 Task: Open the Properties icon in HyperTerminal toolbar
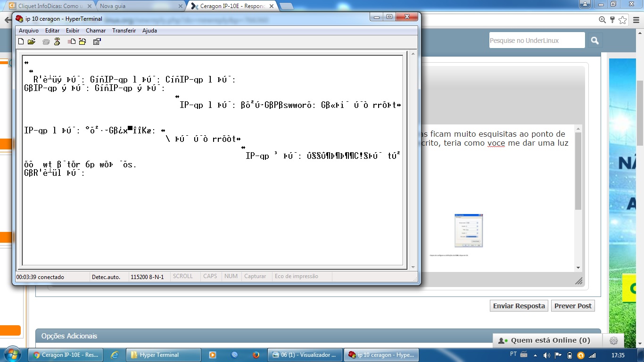pos(97,41)
